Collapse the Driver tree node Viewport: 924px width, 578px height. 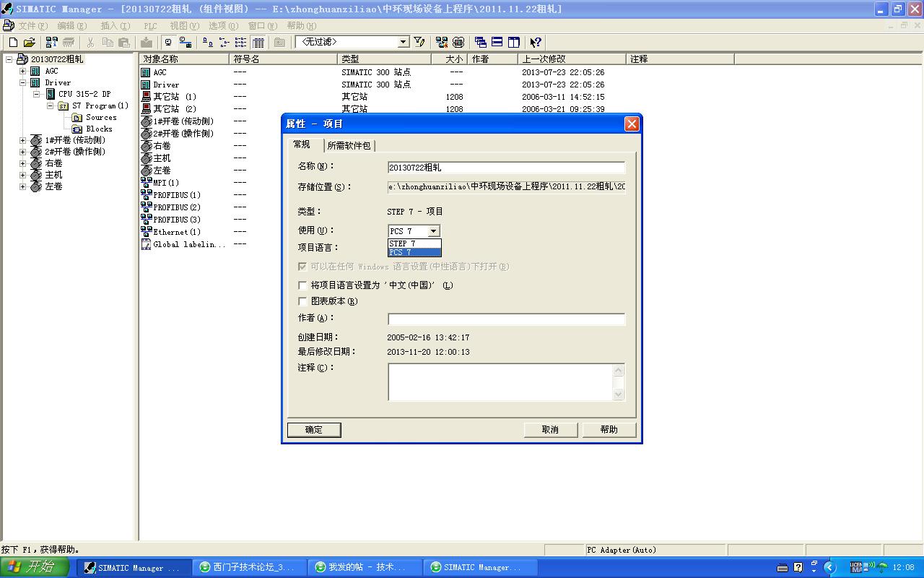(22, 82)
